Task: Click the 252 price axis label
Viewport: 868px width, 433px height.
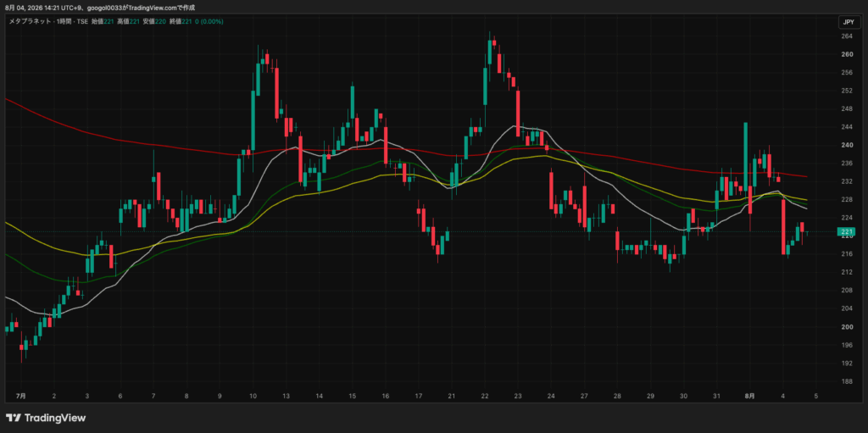Action: tap(847, 91)
